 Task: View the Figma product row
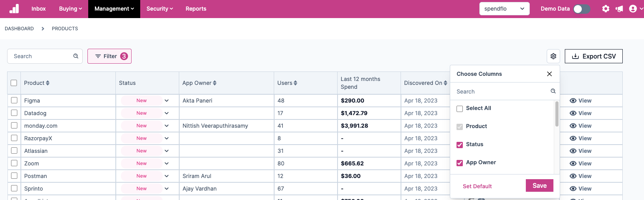click(581, 101)
